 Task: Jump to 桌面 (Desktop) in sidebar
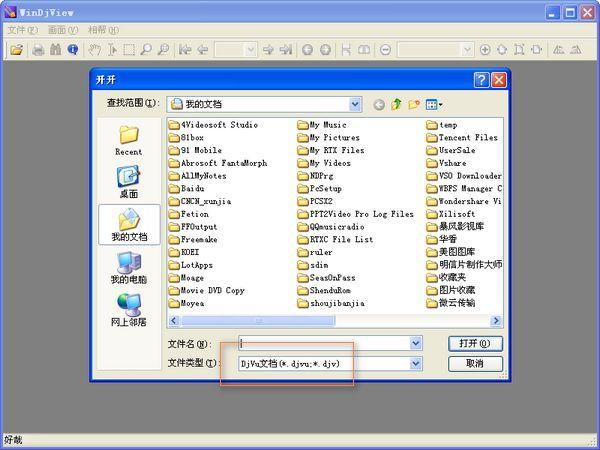pyautogui.click(x=128, y=182)
